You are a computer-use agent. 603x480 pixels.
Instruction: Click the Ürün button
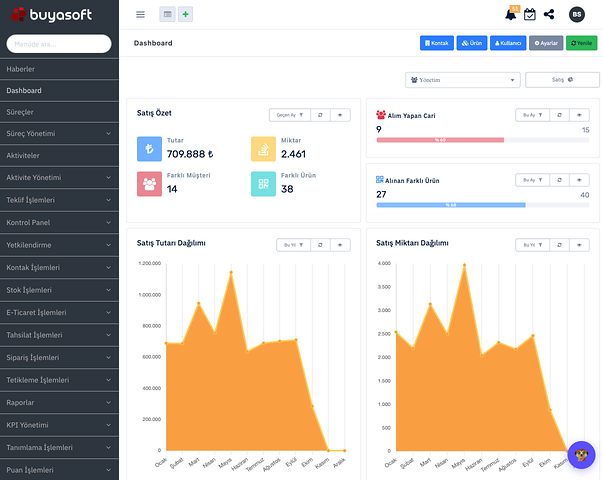pos(472,43)
